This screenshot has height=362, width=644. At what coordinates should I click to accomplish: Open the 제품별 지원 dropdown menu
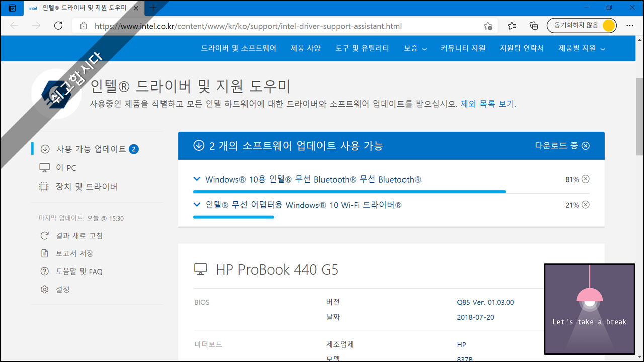pos(582,48)
